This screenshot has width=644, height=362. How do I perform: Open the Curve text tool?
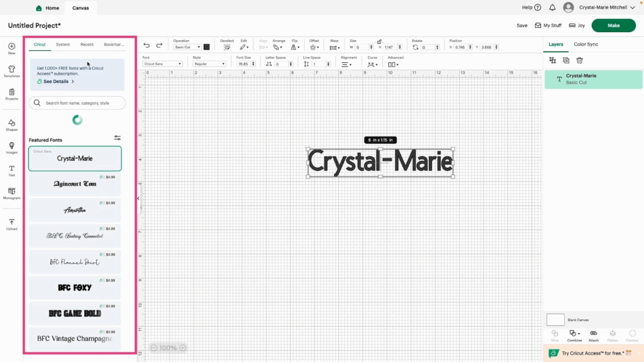coord(372,65)
